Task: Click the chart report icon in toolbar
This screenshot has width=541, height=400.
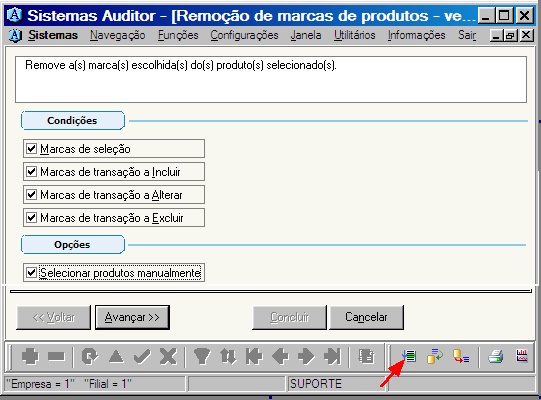Action: (x=522, y=355)
